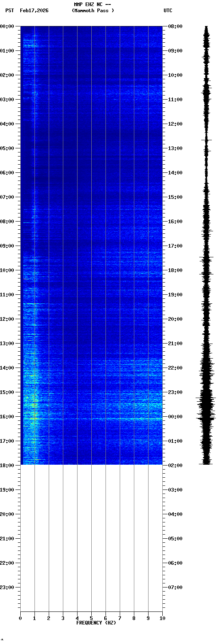Viewport: 224px width, 644px height.
Task: Click the 'PST' timezone label
Action: [x=10, y=11]
